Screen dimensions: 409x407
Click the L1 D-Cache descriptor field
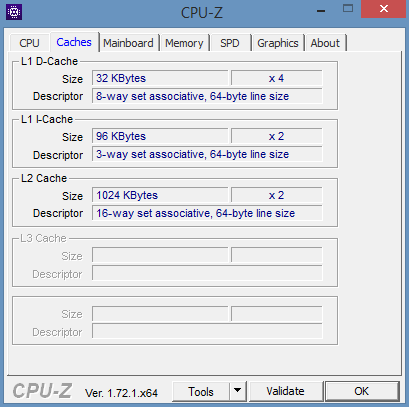[x=207, y=96]
